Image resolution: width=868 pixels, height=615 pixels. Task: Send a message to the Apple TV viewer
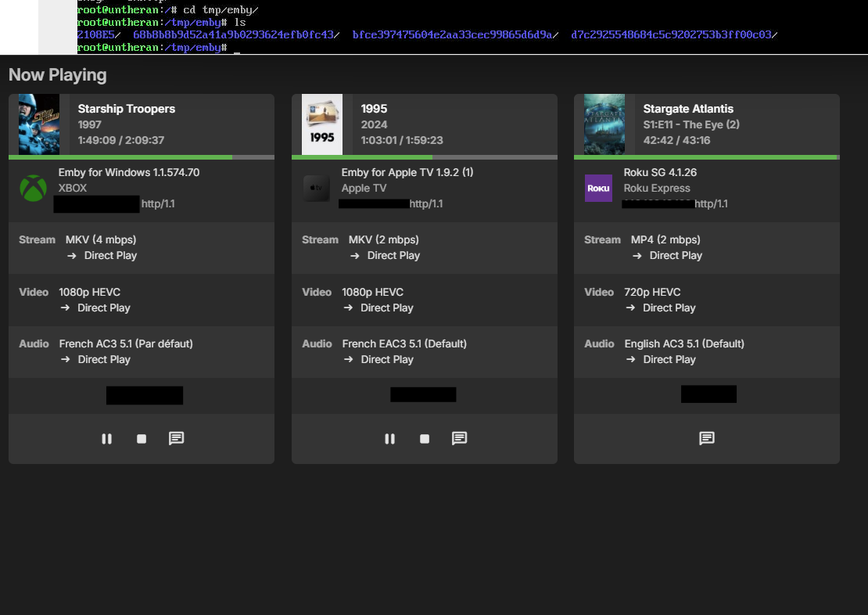[x=459, y=439]
